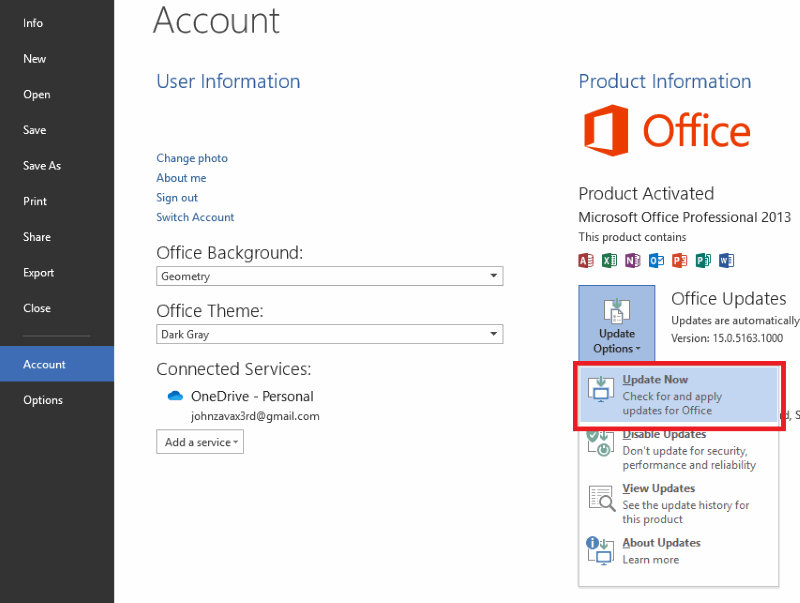Viewport: 800px width, 603px height.
Task: Click the Excel app icon
Action: [x=609, y=261]
